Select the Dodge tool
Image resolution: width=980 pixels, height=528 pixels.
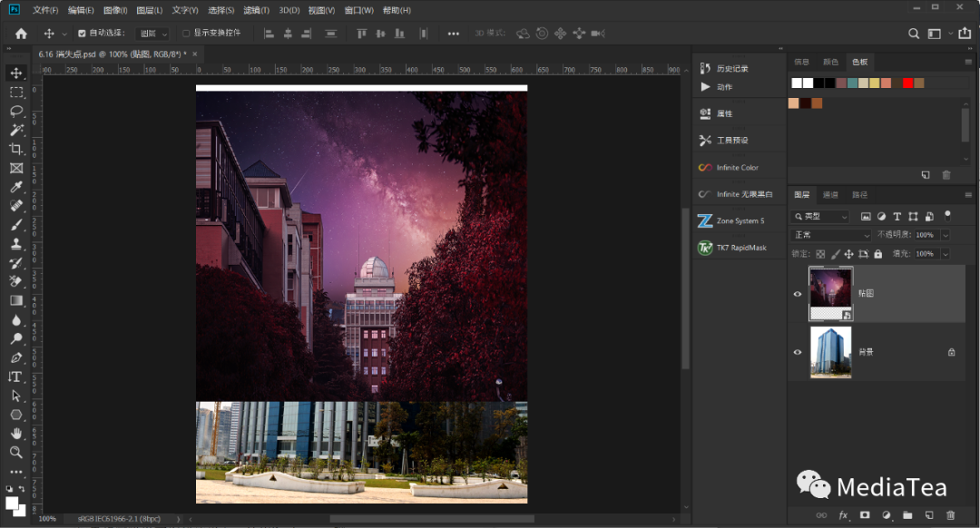[16, 338]
